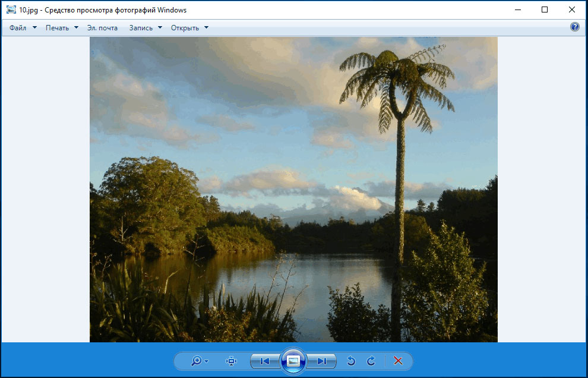Click on the displayed lake landscape photo
This screenshot has width=588, height=378.
point(293,190)
